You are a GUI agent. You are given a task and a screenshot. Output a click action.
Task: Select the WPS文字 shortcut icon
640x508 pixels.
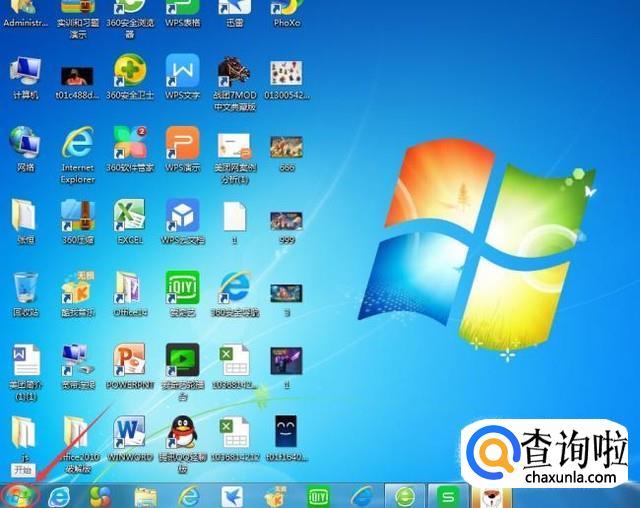[x=182, y=78]
